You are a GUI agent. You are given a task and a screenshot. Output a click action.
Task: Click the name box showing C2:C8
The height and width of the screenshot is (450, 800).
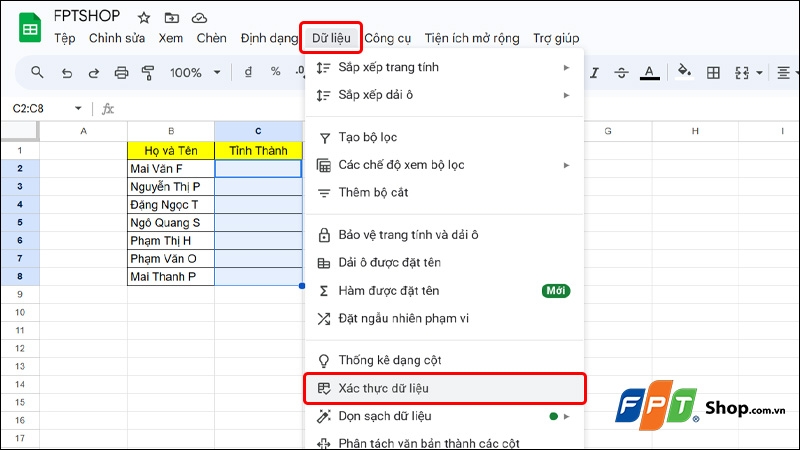tap(29, 108)
